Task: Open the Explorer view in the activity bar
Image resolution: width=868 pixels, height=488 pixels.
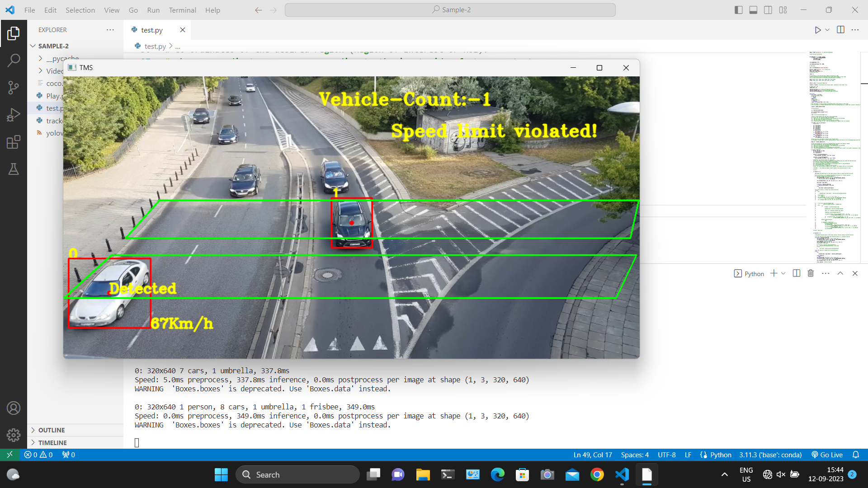Action: pos(14,33)
